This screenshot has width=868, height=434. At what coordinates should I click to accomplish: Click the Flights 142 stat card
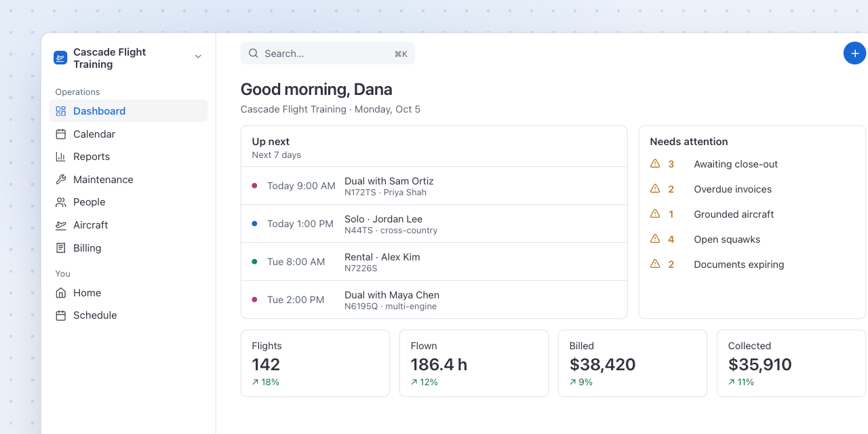click(x=315, y=363)
